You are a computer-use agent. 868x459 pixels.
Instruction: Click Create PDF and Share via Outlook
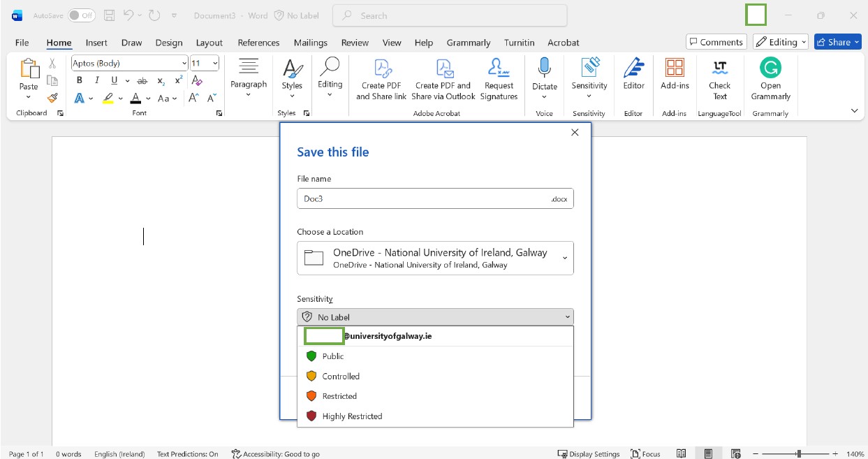[x=443, y=79]
